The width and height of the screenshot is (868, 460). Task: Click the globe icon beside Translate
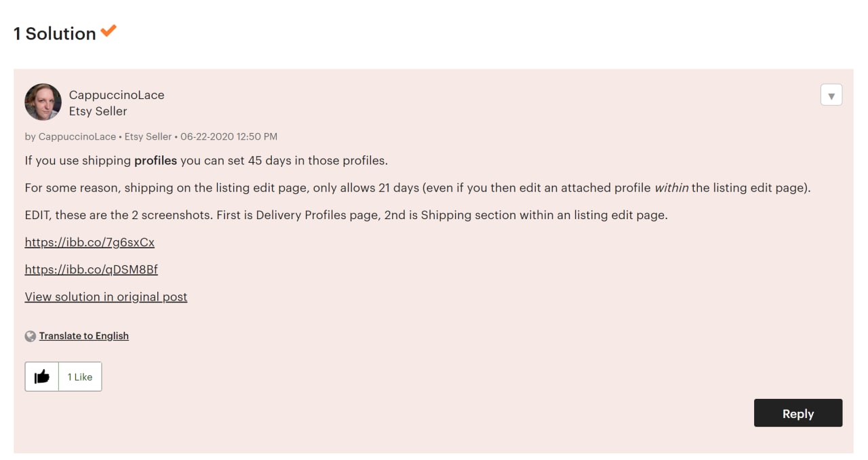click(x=31, y=336)
